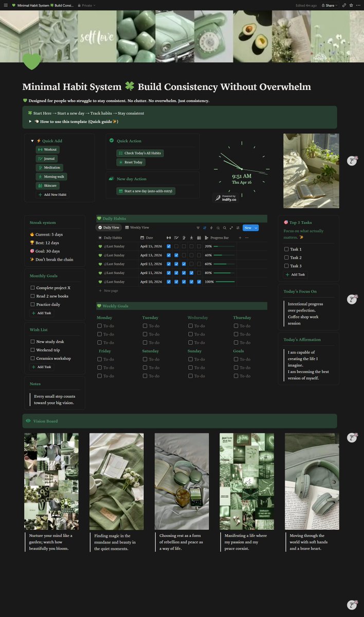Click the sunrise icon beside New day Action
The image size is (364, 617).
[111, 179]
